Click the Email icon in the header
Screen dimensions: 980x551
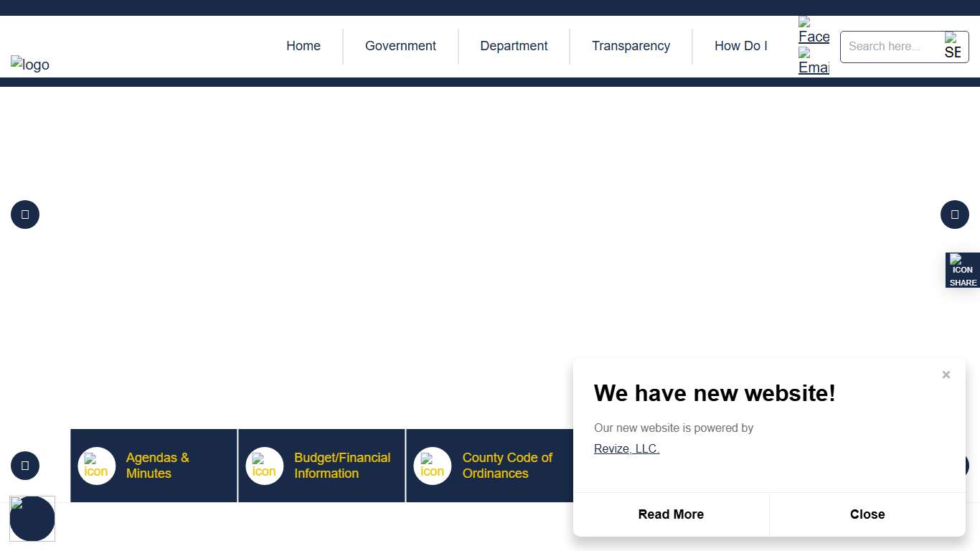coord(814,62)
